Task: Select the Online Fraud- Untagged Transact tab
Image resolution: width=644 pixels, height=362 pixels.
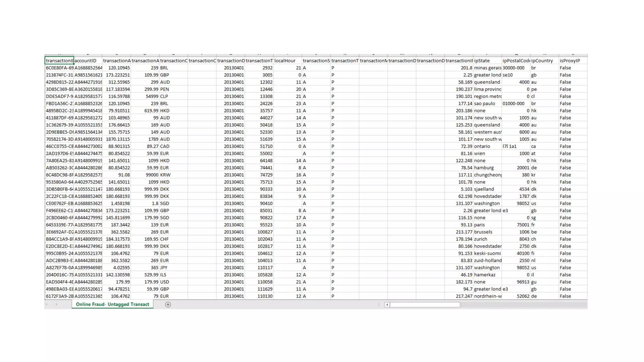Action: pos(112,304)
